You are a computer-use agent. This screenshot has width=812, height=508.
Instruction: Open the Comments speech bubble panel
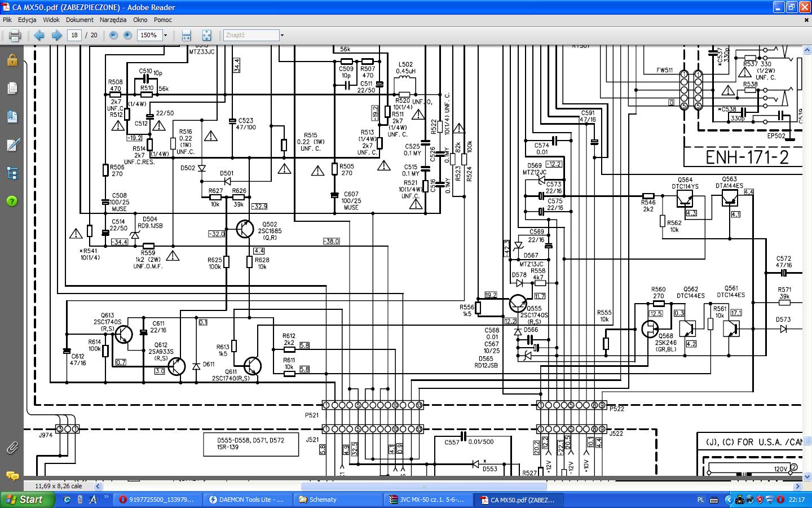pyautogui.click(x=12, y=475)
